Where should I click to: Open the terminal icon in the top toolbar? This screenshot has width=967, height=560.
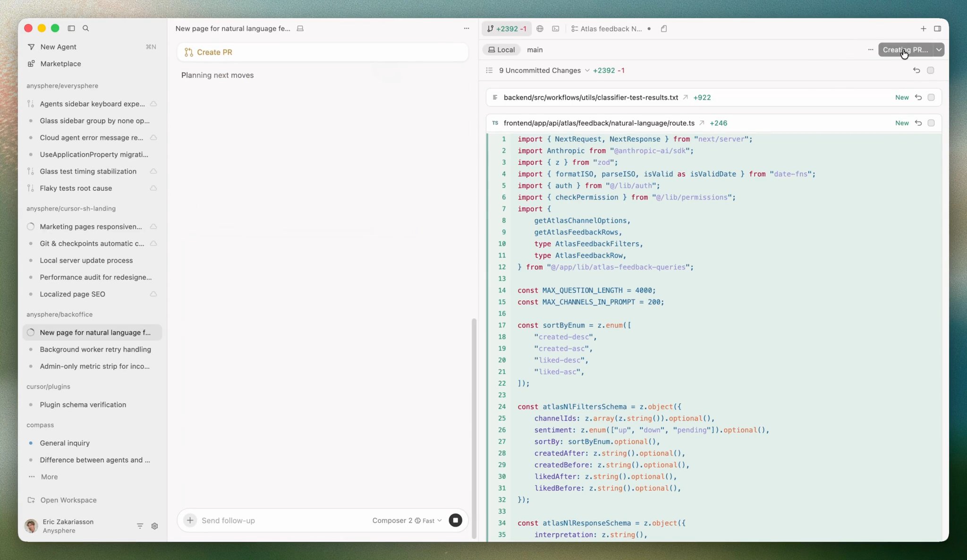[555, 28]
